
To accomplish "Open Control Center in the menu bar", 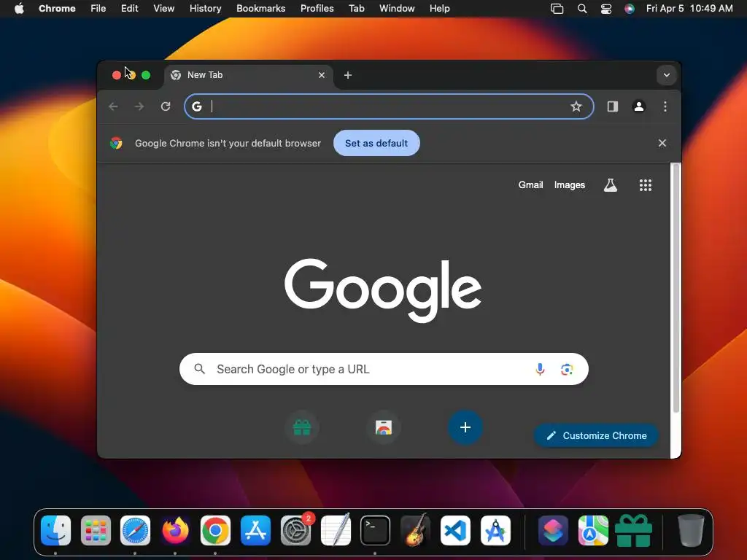I will click(606, 8).
